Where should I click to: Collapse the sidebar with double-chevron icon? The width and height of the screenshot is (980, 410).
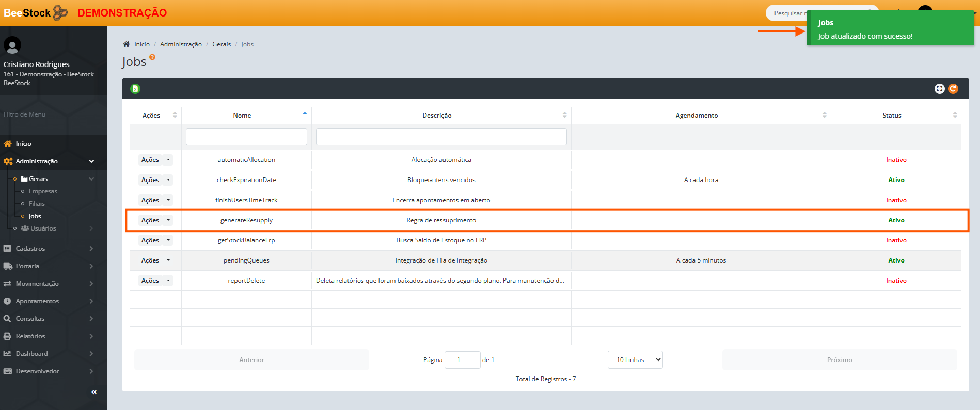[94, 392]
